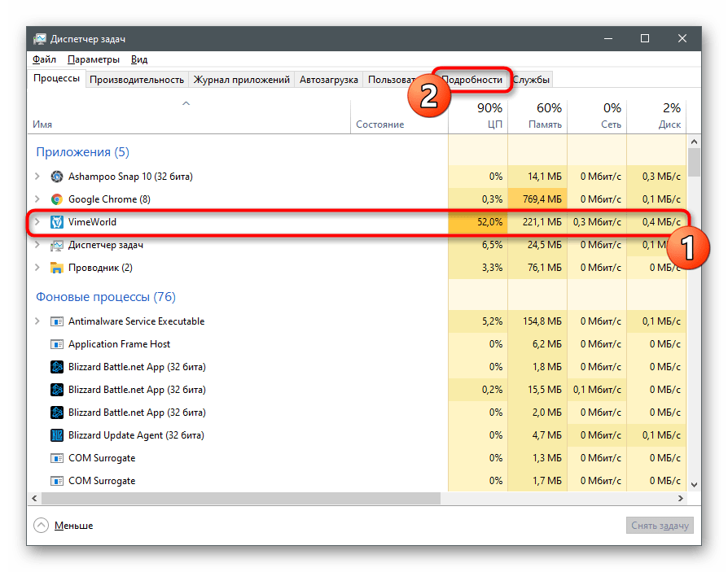Select the Blizzard Update Agent (32 бита) row
The image size is (728, 572).
[357, 435]
